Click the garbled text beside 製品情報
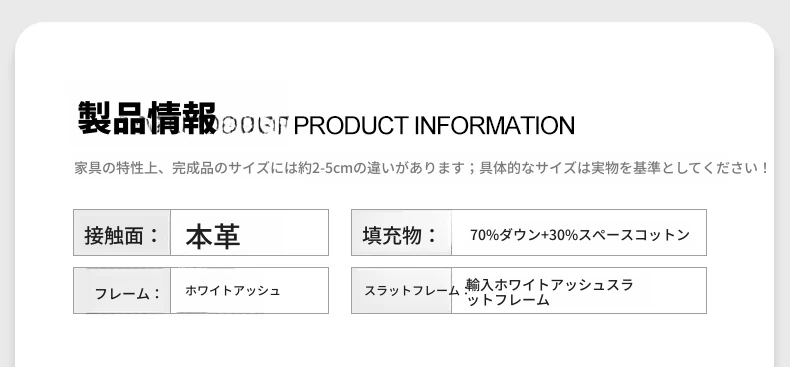 pos(252,125)
